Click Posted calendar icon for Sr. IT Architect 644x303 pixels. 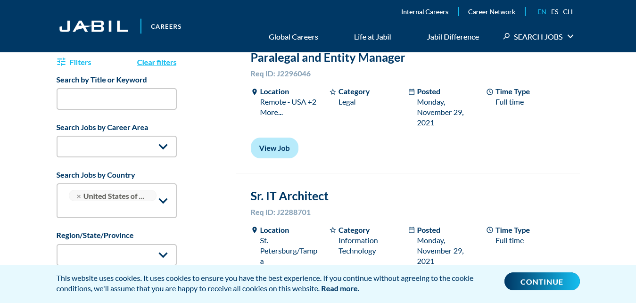[x=412, y=230]
